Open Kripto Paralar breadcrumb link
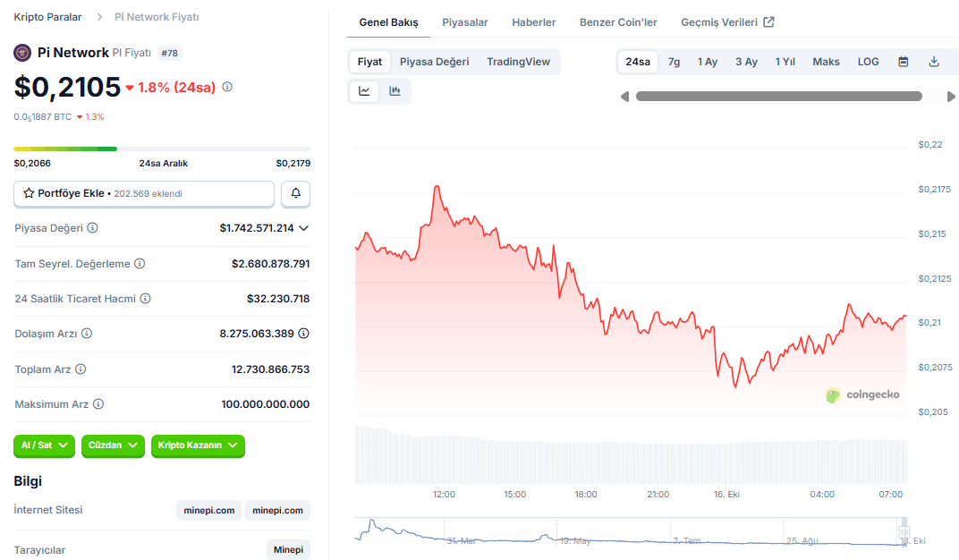 coord(47,17)
